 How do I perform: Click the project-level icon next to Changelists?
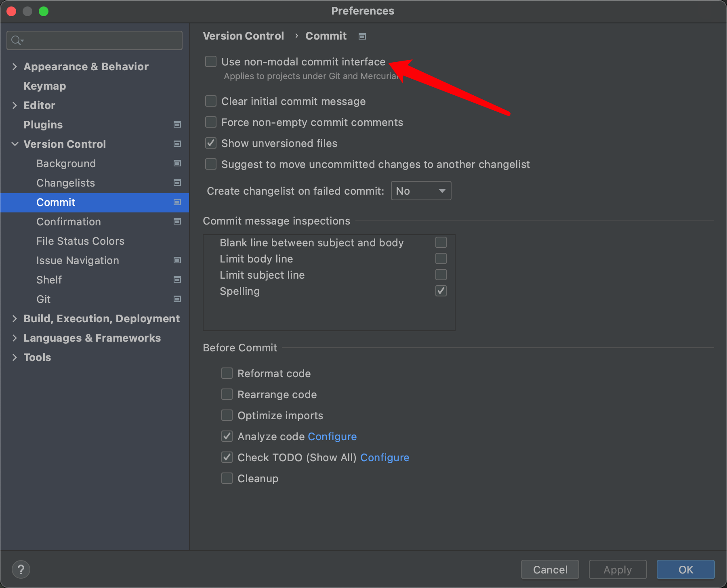[177, 183]
